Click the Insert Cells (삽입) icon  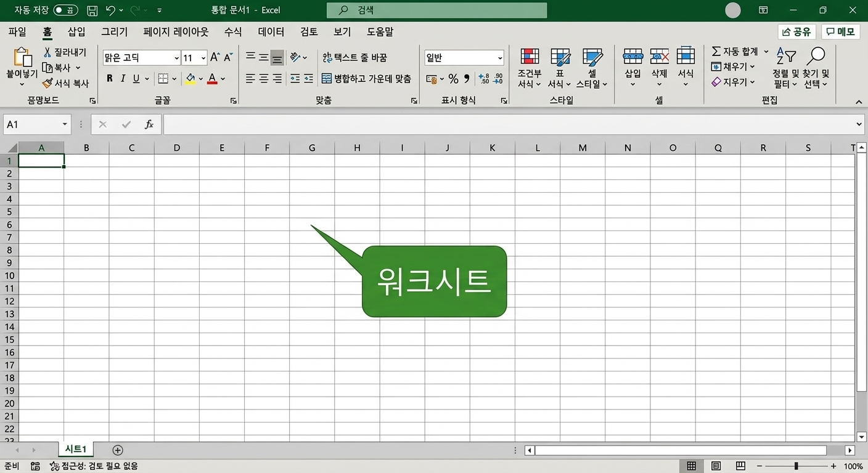(x=633, y=57)
